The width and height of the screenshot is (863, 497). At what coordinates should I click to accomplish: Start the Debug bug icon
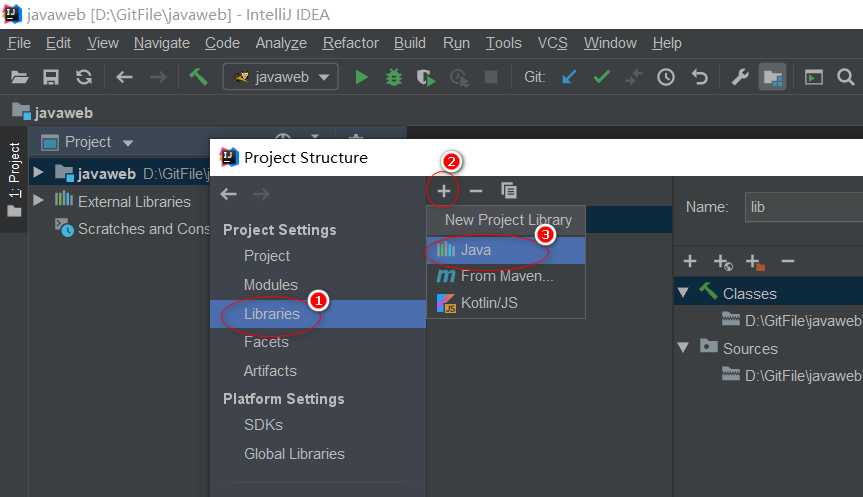[x=394, y=77]
